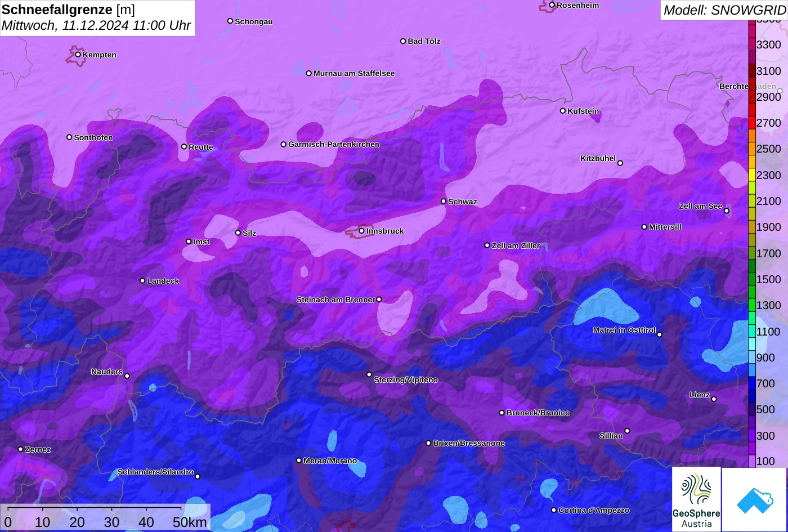
Task: Click the Lienz location dot
Action: click(714, 399)
